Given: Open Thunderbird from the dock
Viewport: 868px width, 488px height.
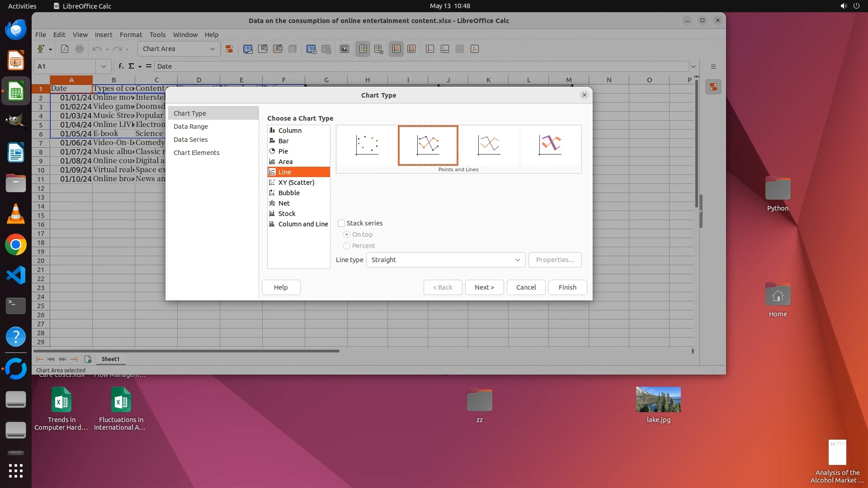Looking at the screenshot, I should (x=16, y=30).
